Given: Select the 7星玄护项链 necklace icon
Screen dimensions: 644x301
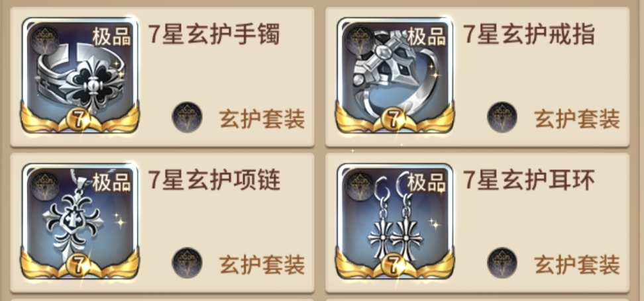Looking at the screenshot, I should [80, 221].
